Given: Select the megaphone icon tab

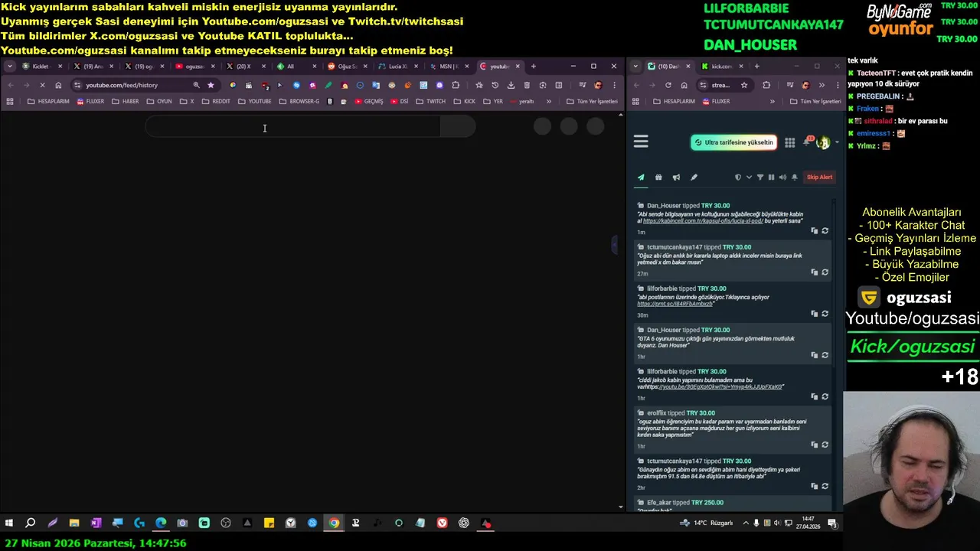Looking at the screenshot, I should click(676, 178).
